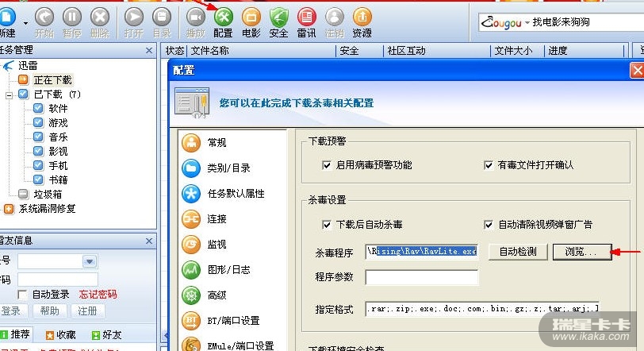Open the 配置 configuration toolbar icon
644x351 pixels.
pyautogui.click(x=223, y=23)
